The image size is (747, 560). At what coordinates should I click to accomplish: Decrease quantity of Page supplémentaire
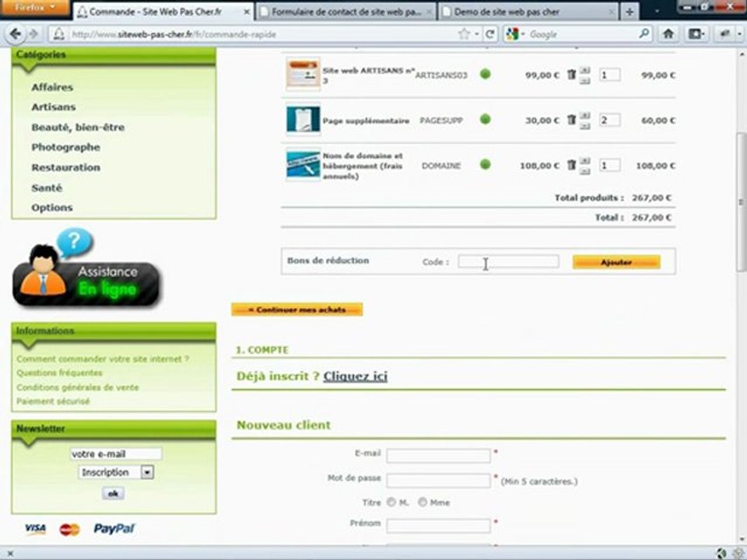point(585,126)
